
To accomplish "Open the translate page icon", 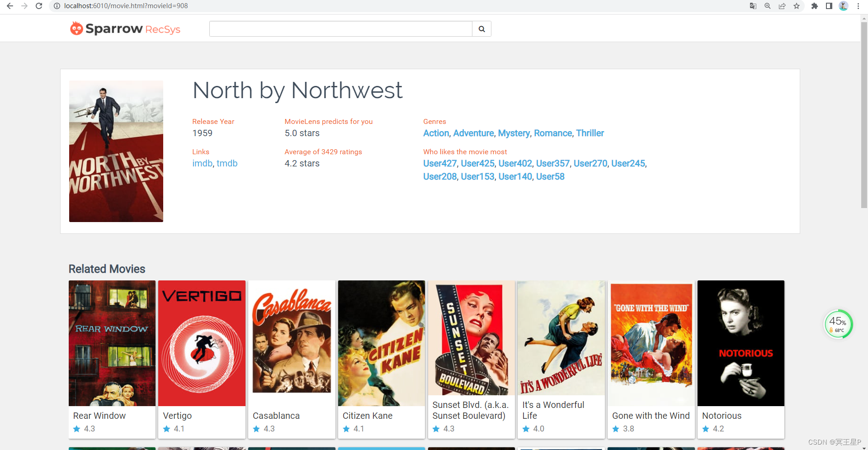I will pos(753,6).
